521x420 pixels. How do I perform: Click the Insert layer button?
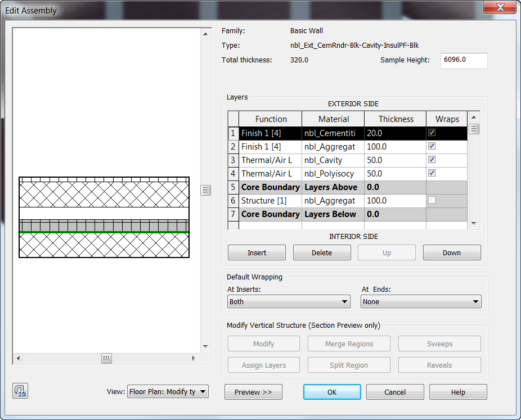pos(257,252)
